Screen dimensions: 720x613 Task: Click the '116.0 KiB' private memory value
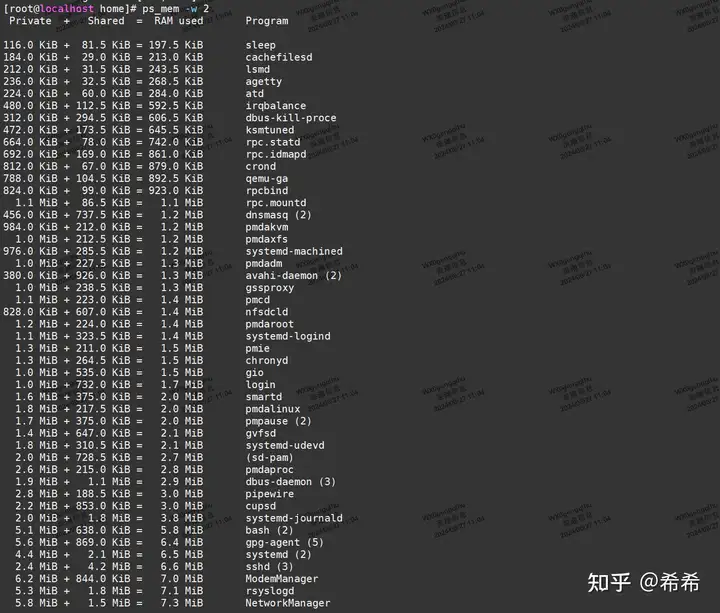[30, 45]
